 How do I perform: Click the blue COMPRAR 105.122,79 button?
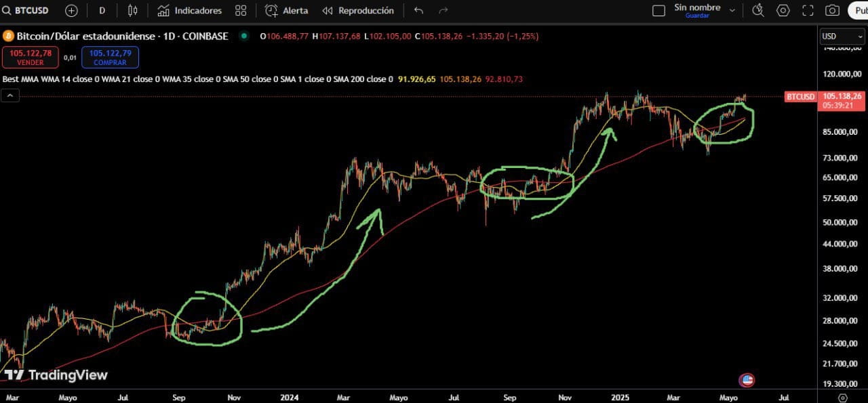point(110,57)
